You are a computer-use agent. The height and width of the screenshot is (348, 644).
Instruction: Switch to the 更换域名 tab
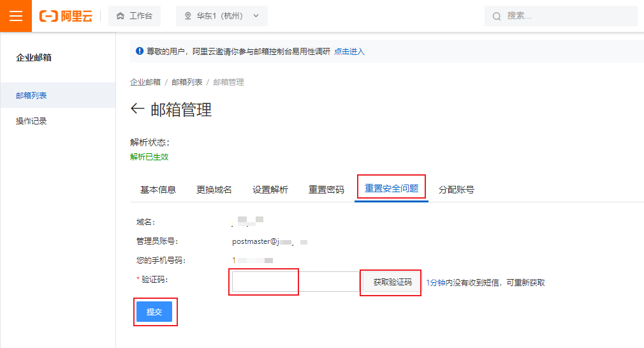pos(214,190)
